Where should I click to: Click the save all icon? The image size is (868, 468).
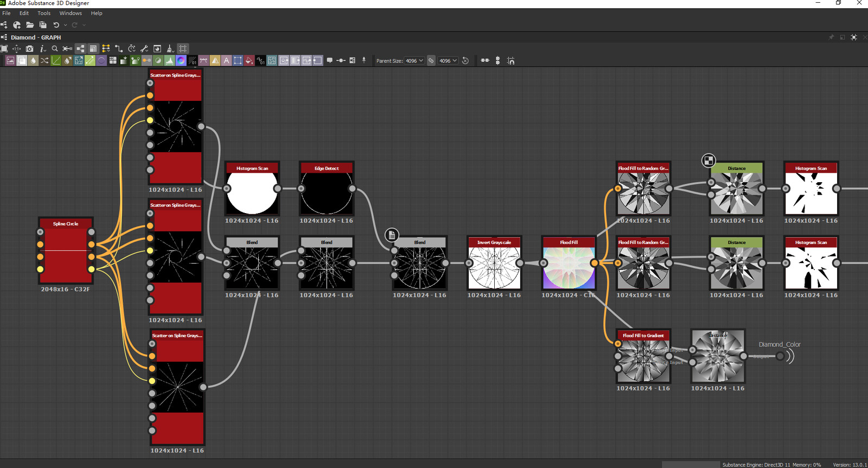coord(43,25)
